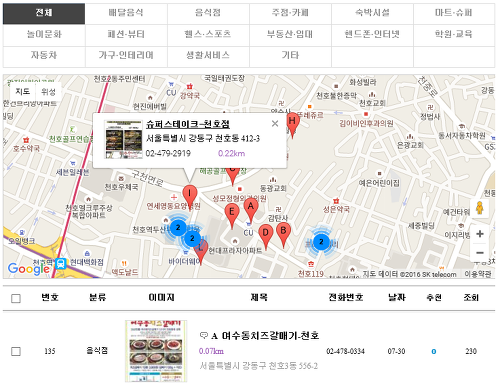Click the 조회 column header

click(471, 297)
